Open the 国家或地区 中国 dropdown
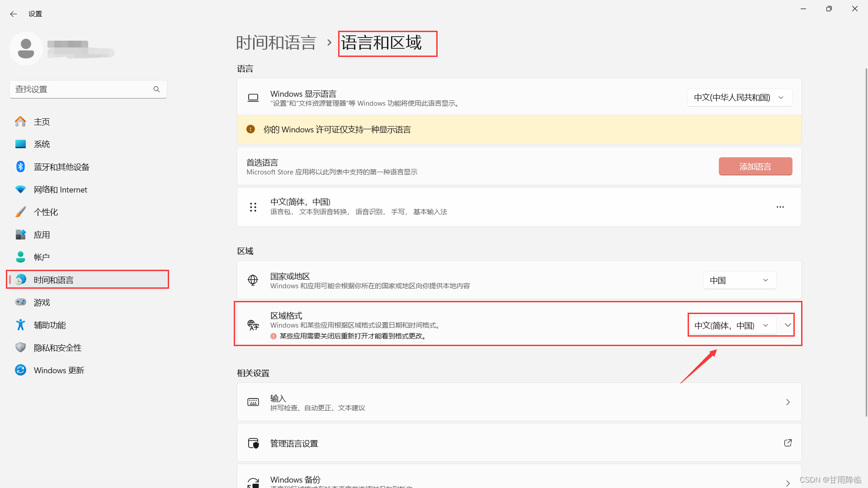Screen dimensions: 868x488 pos(740,280)
